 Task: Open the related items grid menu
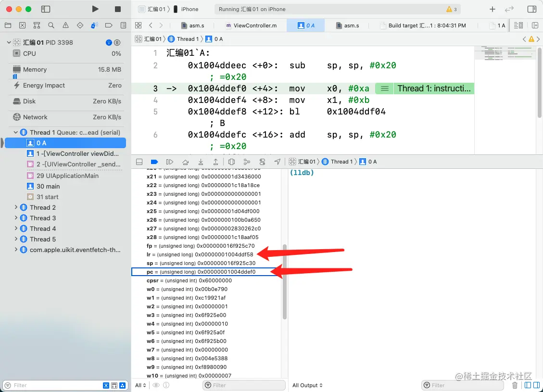[x=138, y=25]
